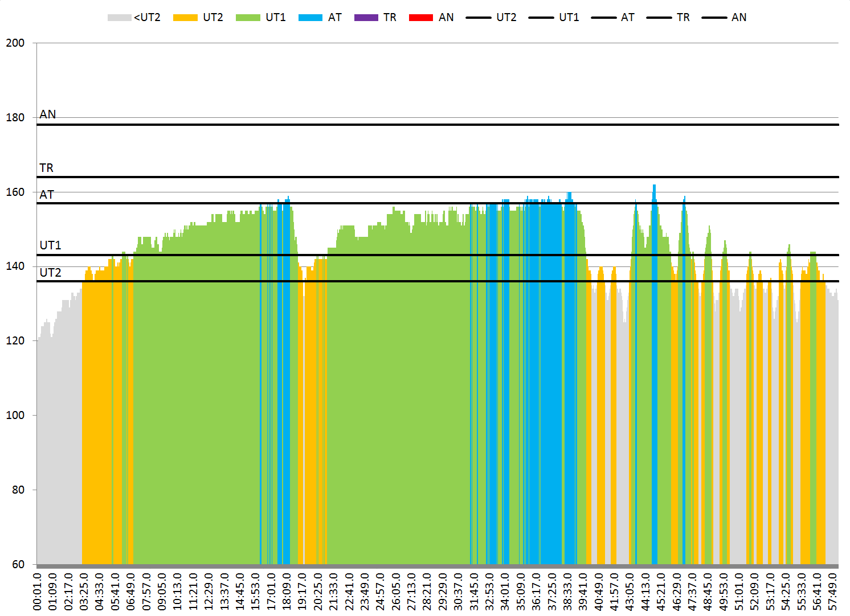Viewport: 850px width, 616px height.
Task: Select the orange UT2 legend swatch
Action: click(185, 18)
